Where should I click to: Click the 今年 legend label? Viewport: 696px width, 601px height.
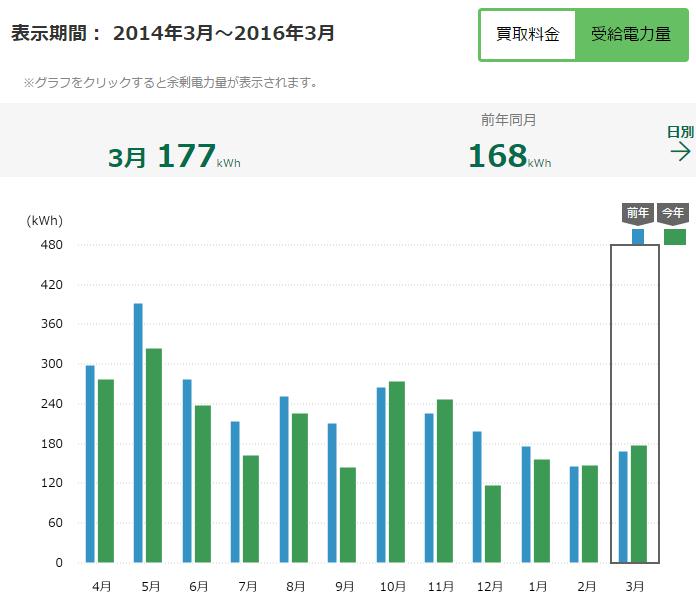pyautogui.click(x=674, y=213)
